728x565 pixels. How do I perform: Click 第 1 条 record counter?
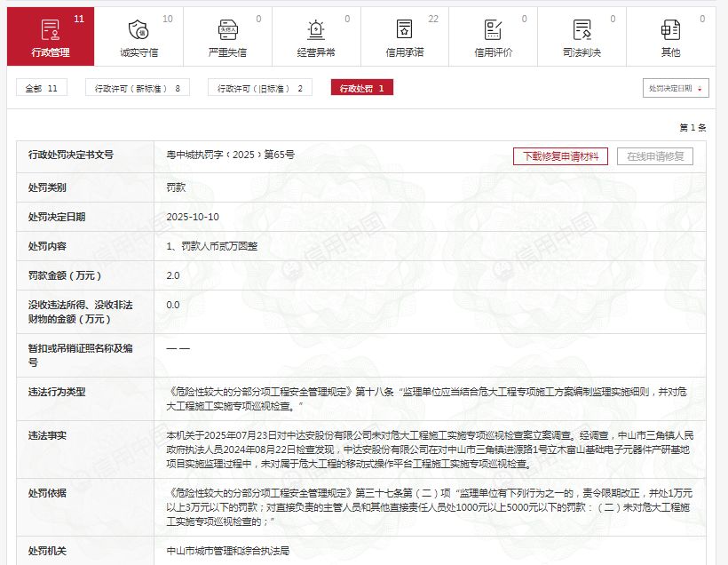692,128
